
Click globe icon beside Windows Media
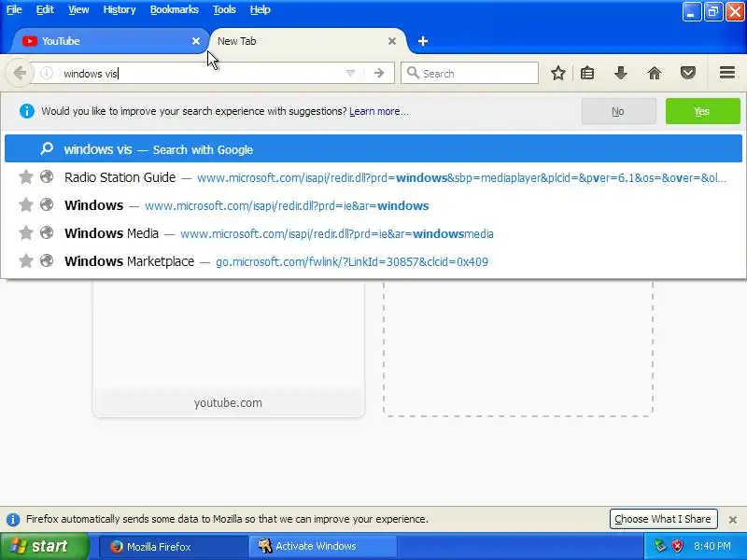pos(47,232)
